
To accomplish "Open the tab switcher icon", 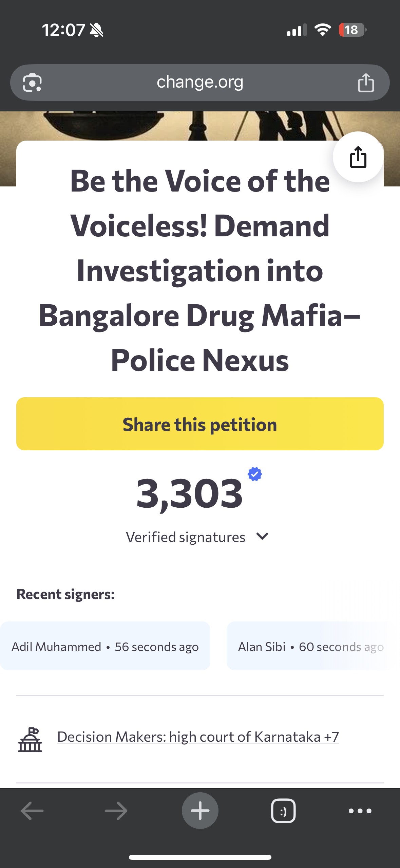I will tap(283, 811).
